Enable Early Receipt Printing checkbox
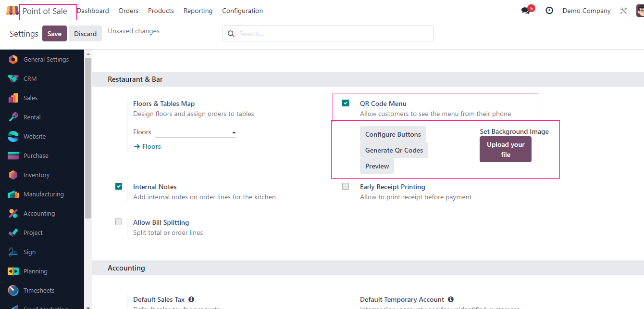Viewport: 644px width, 309px height. point(346,186)
